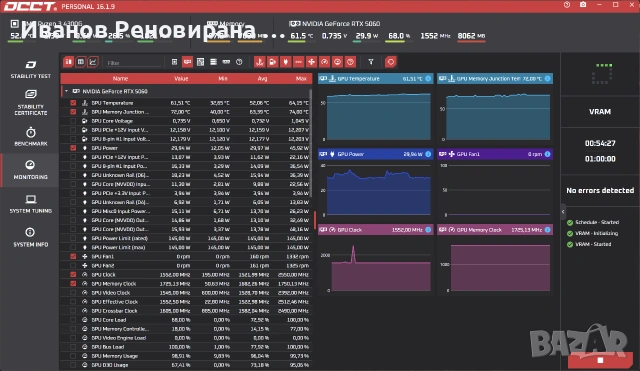This screenshot has width=640, height=371.
Task: Click the No errors detected status text
Action: (x=600, y=190)
